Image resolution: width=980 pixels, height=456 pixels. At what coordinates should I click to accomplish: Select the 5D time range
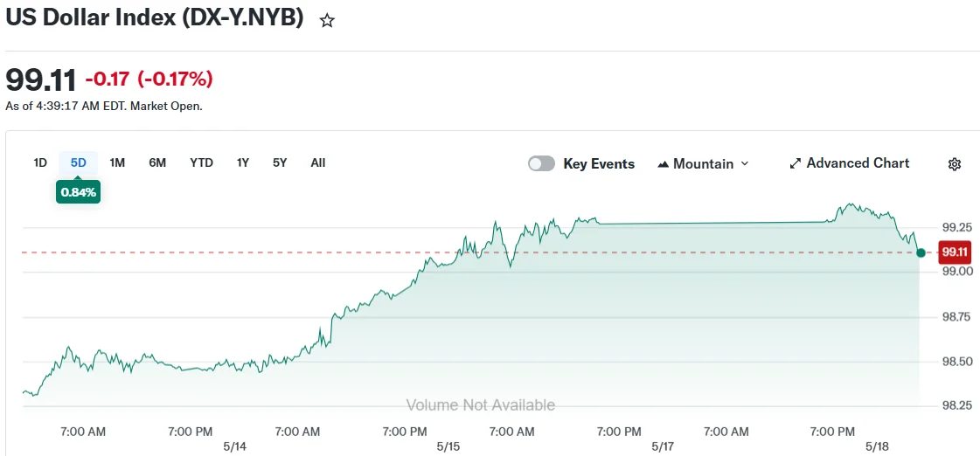click(x=78, y=163)
